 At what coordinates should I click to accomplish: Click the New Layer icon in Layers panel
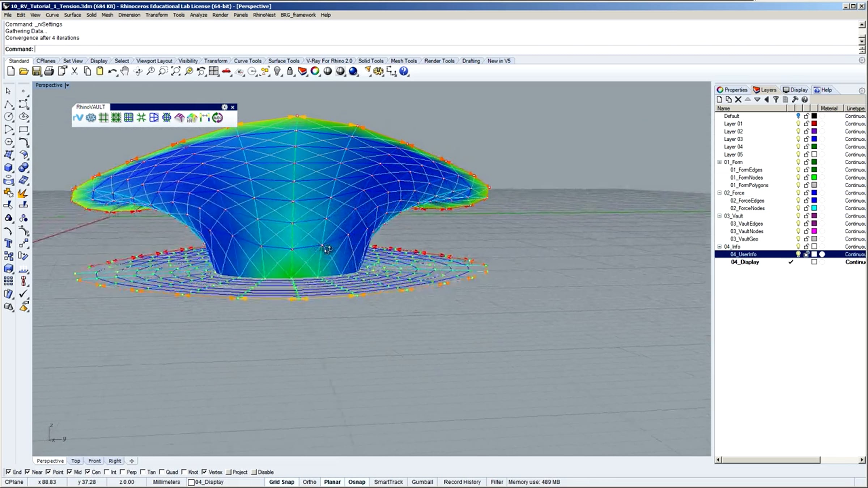tap(719, 99)
